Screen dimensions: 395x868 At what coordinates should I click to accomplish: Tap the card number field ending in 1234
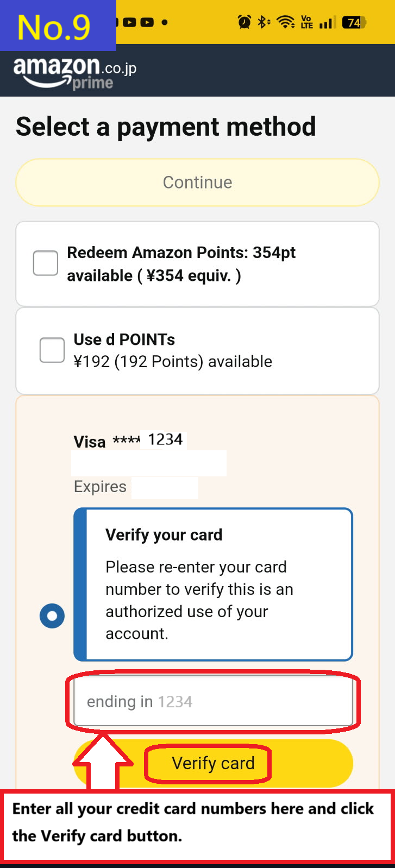[x=213, y=701]
